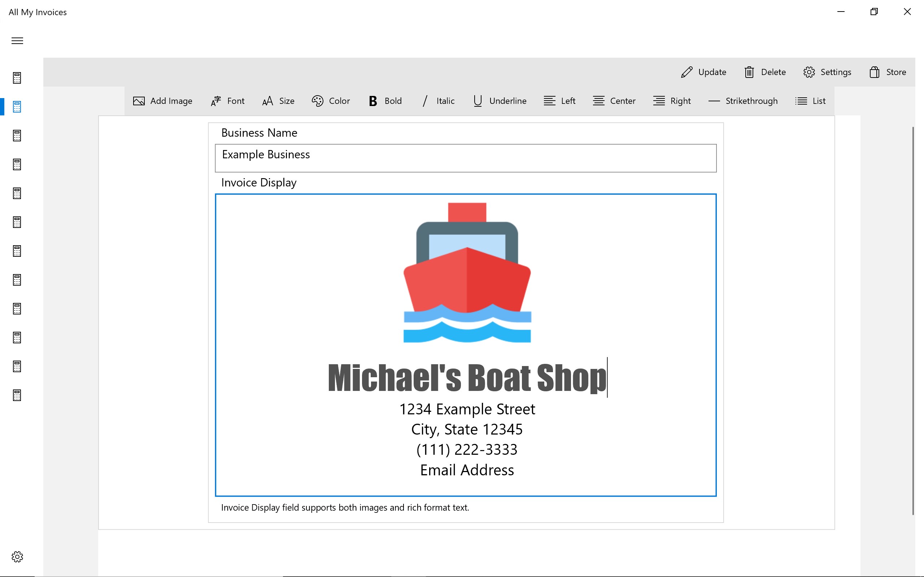Expand the hamburger navigation menu

point(17,41)
